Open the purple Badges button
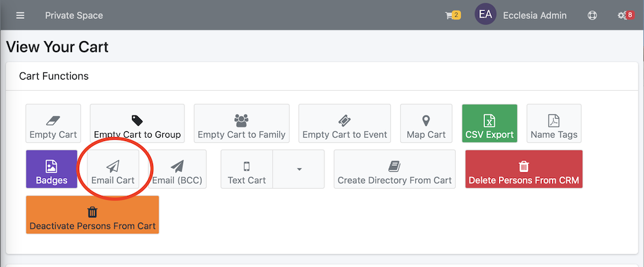The width and height of the screenshot is (644, 267). click(52, 169)
